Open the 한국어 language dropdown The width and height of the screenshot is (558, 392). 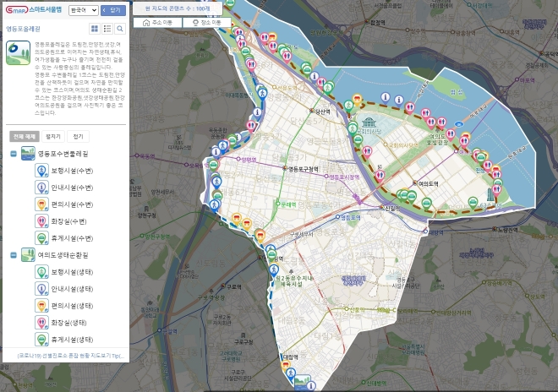83,10
